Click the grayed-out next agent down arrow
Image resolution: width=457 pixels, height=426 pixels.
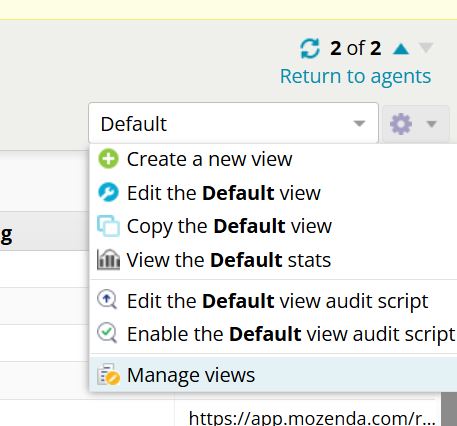pyautogui.click(x=426, y=48)
